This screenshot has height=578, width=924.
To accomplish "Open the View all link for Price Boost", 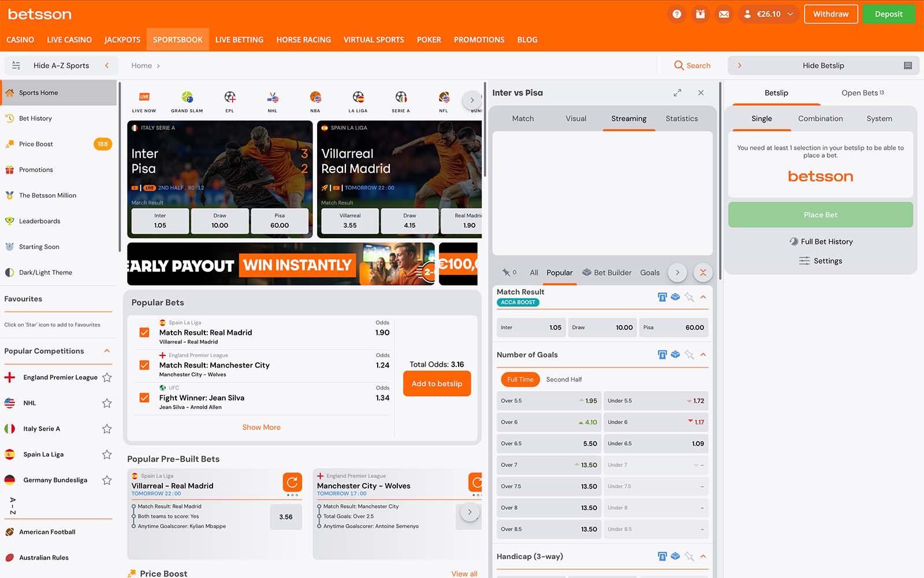I will coord(464,573).
